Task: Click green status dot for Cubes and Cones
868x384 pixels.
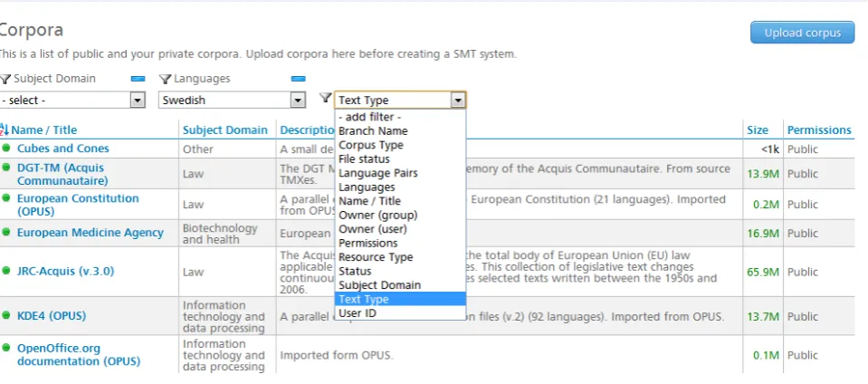Action: (6, 148)
